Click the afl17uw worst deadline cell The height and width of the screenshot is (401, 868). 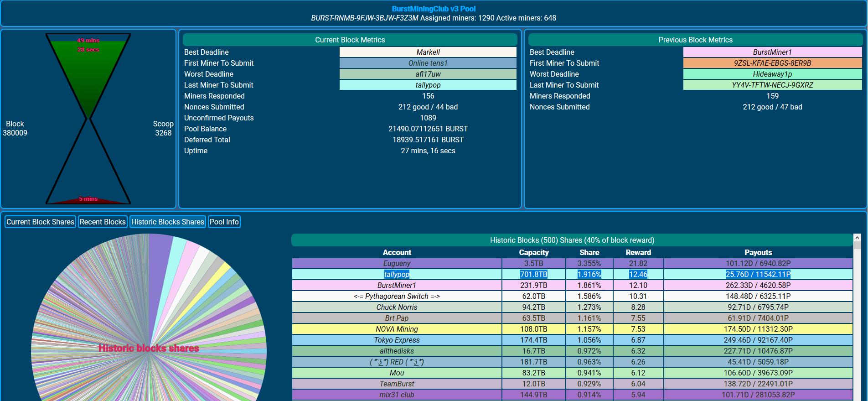click(x=428, y=74)
